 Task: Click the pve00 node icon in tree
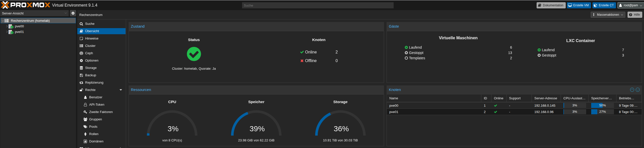(11, 26)
